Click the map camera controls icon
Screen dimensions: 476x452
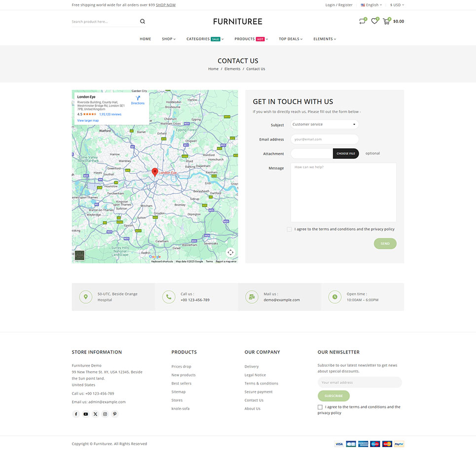tap(230, 252)
